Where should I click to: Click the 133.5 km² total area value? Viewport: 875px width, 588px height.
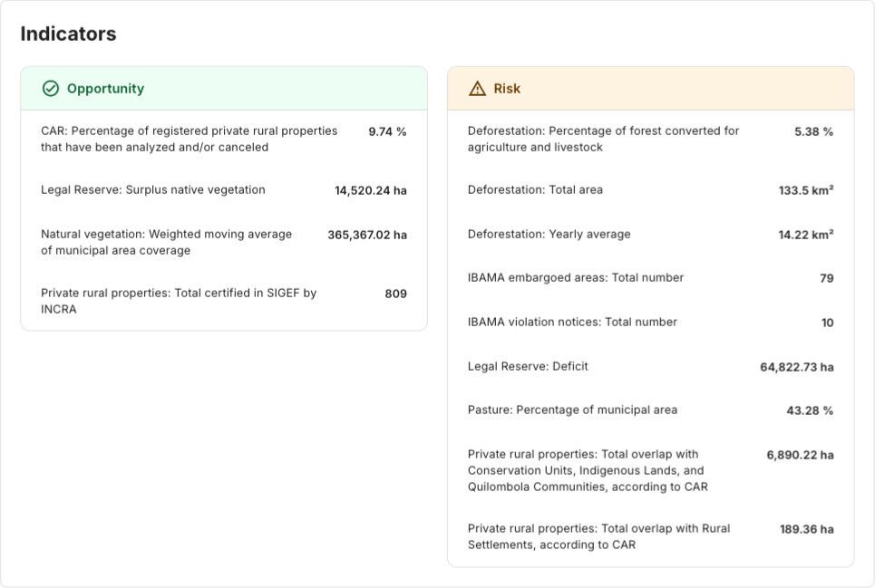806,191
